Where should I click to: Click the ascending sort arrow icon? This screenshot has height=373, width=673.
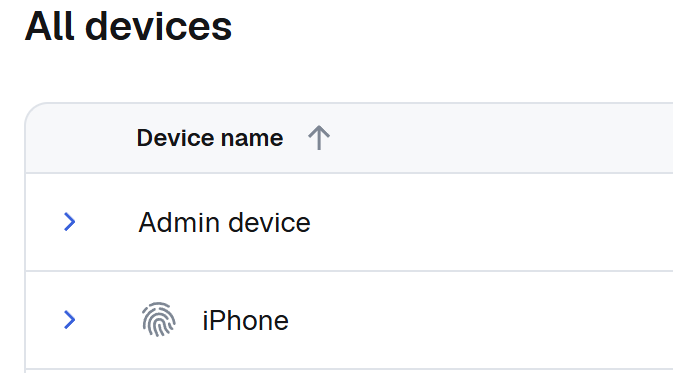pyautogui.click(x=319, y=138)
